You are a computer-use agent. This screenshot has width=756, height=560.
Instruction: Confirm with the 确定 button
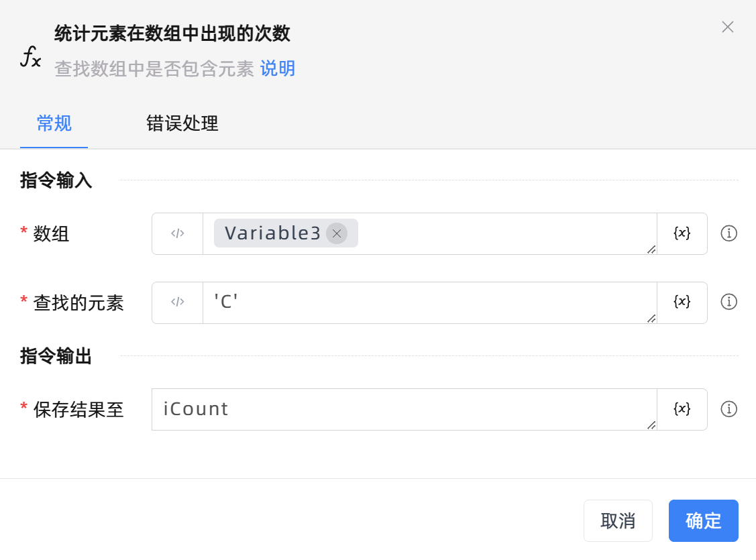click(703, 520)
